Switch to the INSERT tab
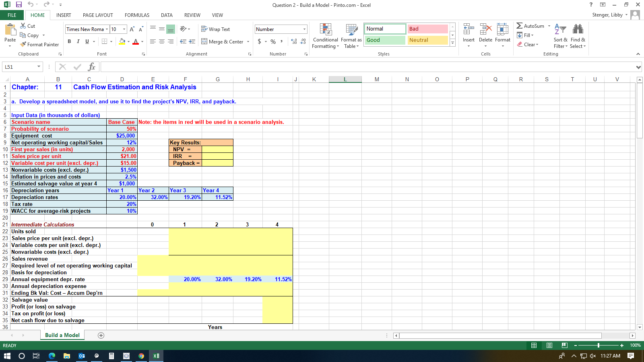 click(64, 15)
